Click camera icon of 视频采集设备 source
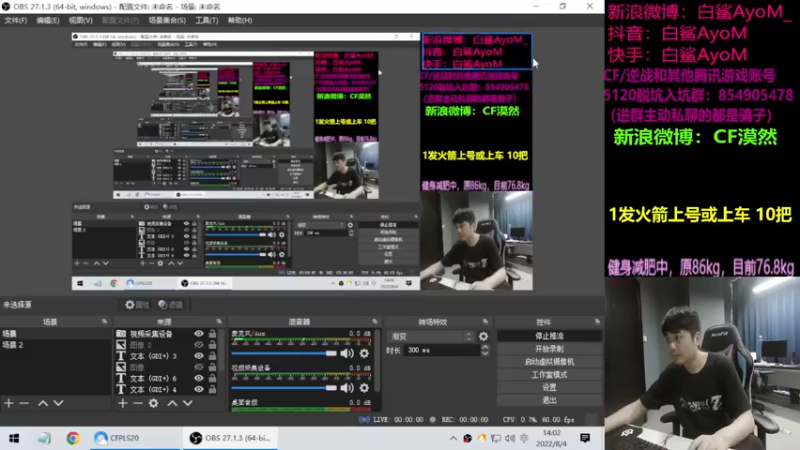 [121, 334]
